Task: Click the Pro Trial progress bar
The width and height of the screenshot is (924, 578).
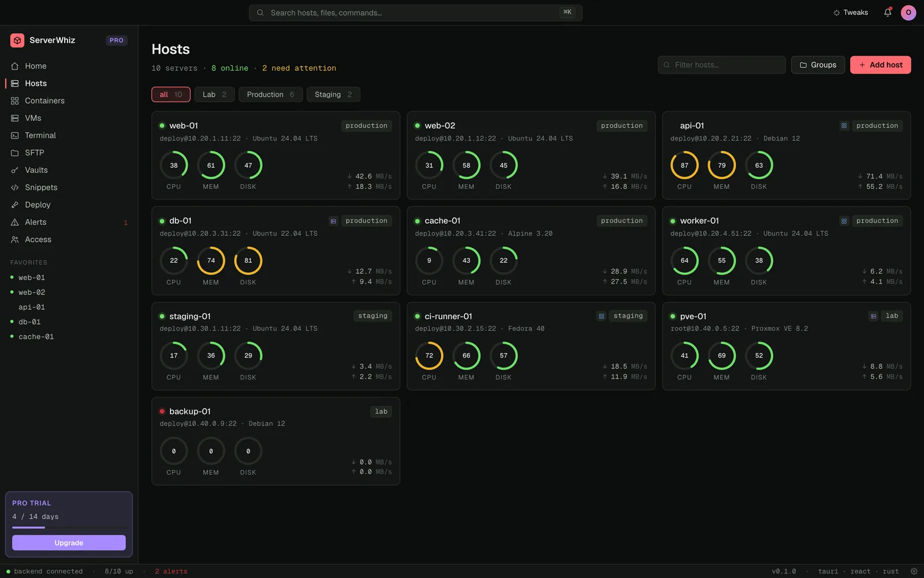Action: point(69,527)
